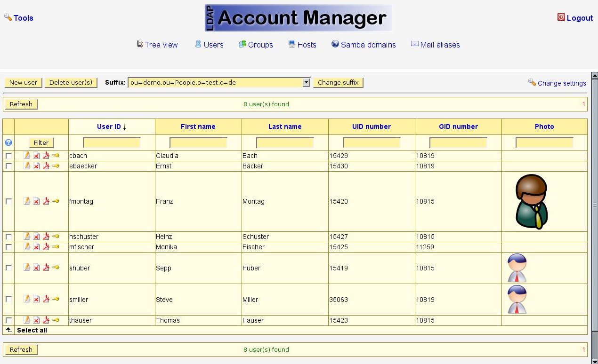Click the delete icon for ebaecker

click(36, 166)
